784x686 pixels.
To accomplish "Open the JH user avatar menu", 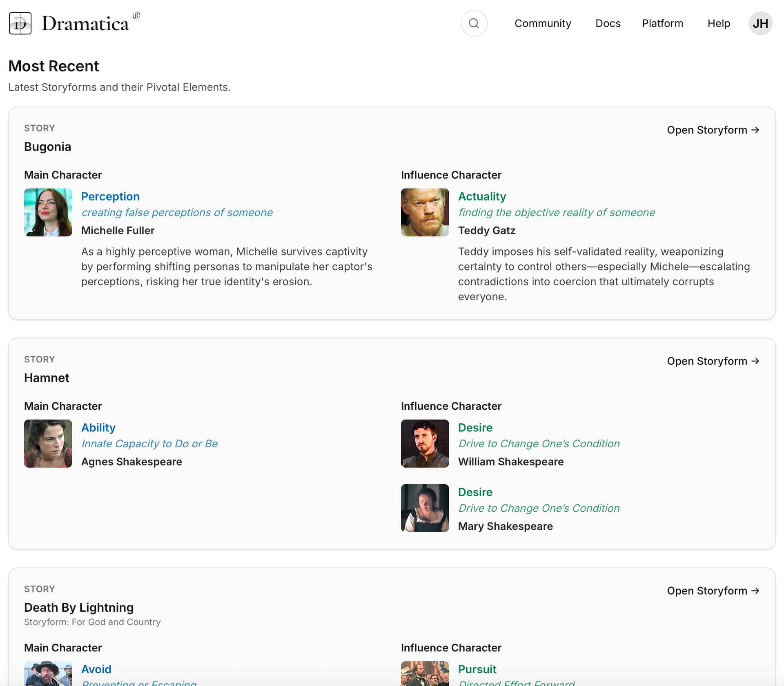I will 760,23.
